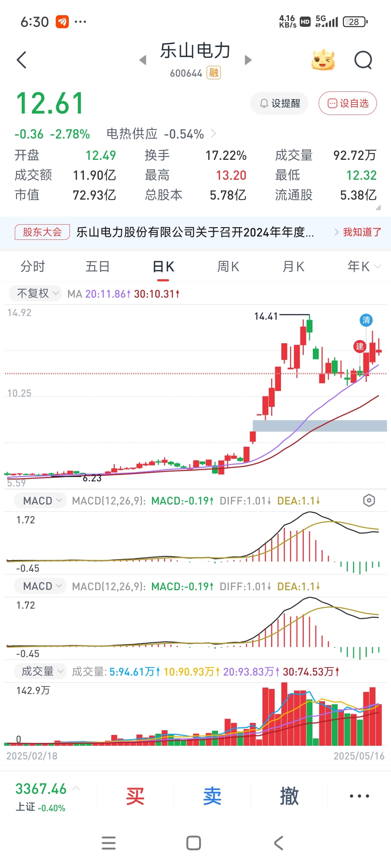391x868 pixels.
Task: Tap the stock name 乐山电力 title
Action: point(195,50)
